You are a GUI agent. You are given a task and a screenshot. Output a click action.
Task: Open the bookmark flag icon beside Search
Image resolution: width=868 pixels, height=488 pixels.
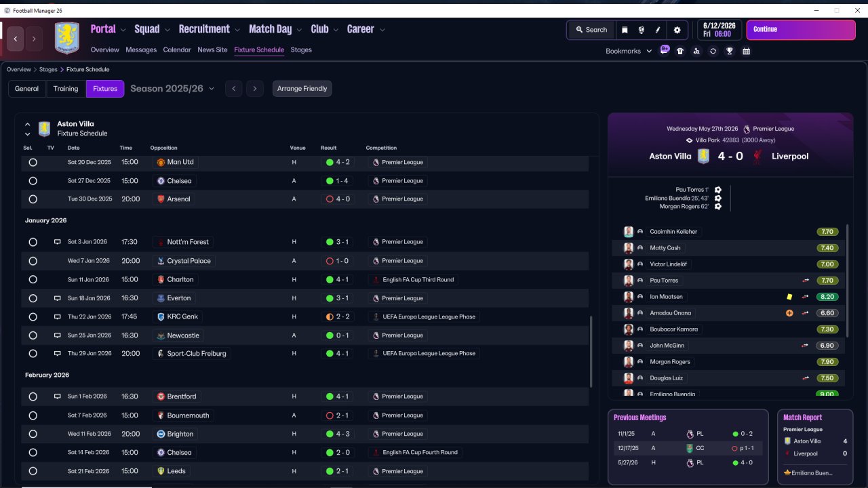click(x=625, y=30)
